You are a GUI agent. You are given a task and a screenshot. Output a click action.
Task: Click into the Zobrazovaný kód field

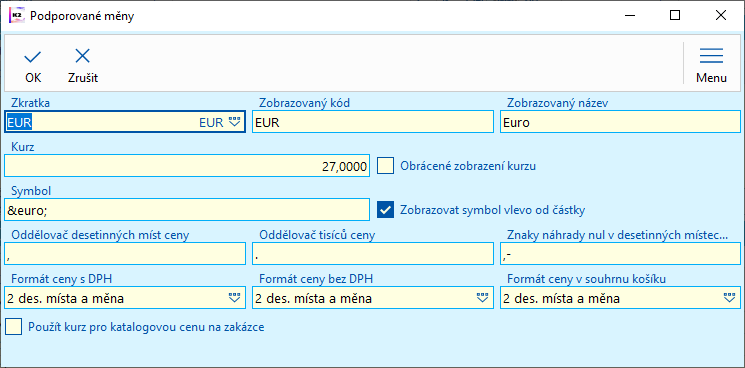[373, 122]
